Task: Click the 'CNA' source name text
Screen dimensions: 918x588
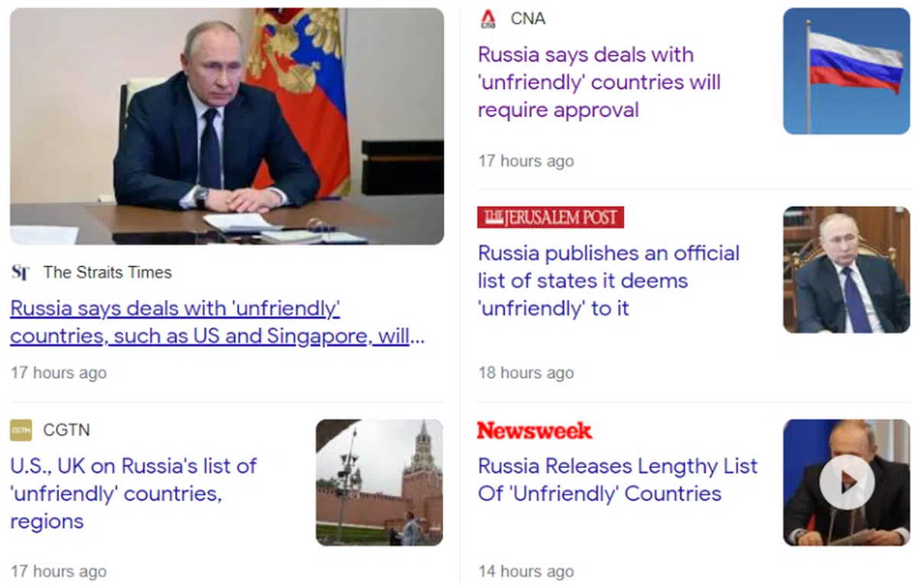Action: 529,19
